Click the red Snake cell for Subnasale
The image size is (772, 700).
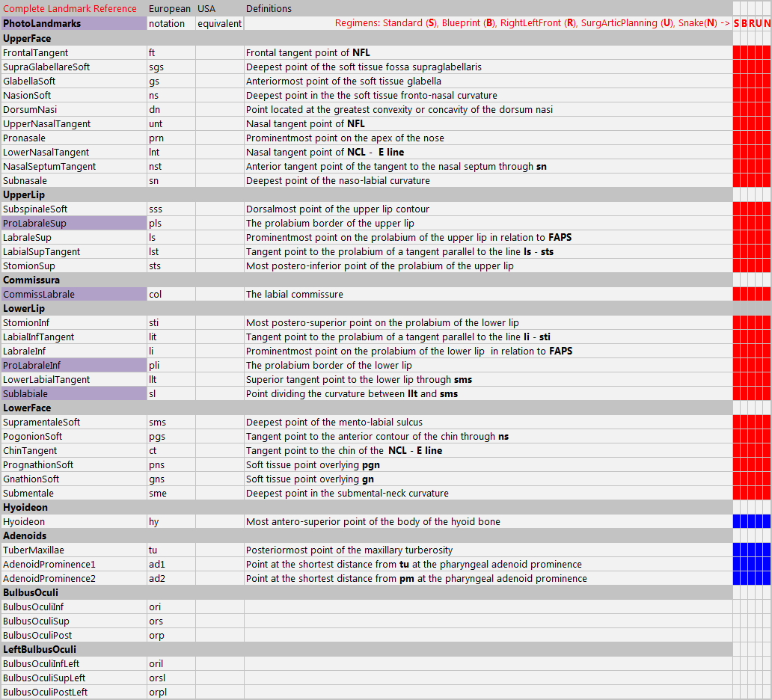[x=767, y=181]
